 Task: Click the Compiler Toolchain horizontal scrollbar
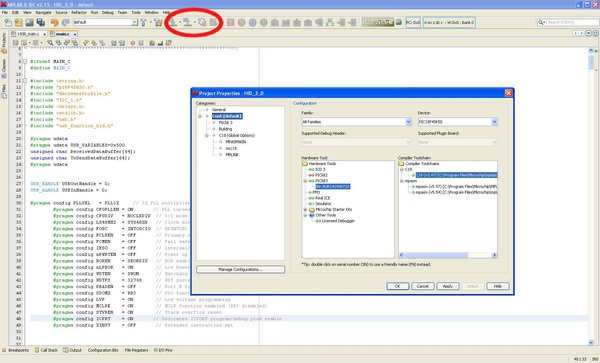[x=448, y=255]
